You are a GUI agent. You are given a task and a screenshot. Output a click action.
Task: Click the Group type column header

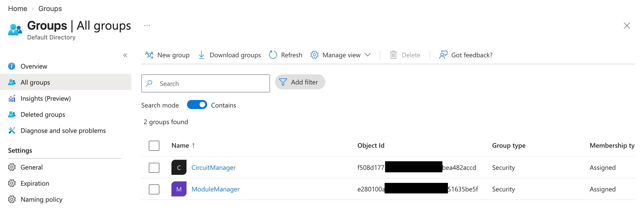509,145
